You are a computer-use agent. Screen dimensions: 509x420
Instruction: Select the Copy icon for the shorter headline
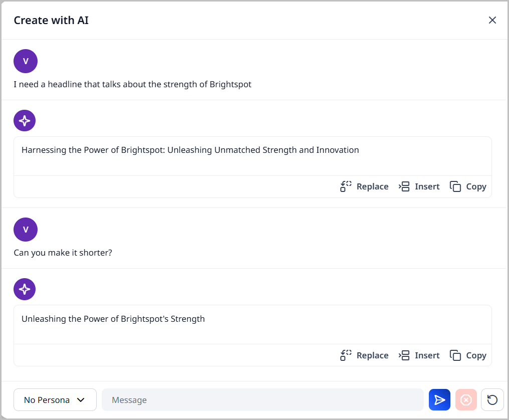pos(456,355)
